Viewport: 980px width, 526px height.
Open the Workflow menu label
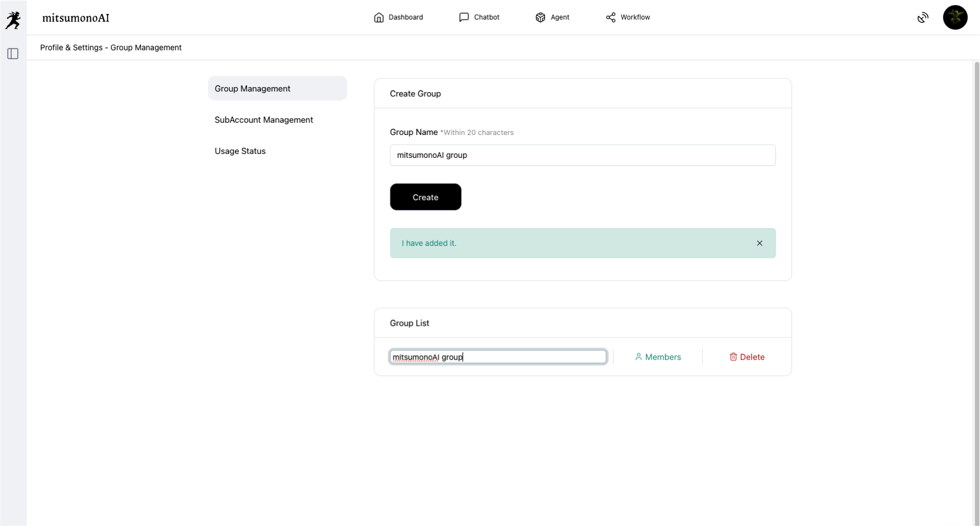635,17
